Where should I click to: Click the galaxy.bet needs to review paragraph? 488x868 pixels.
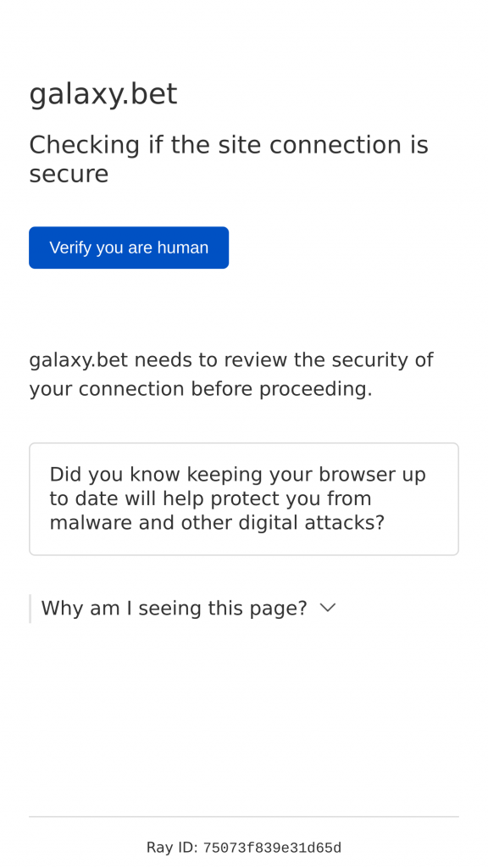click(231, 374)
